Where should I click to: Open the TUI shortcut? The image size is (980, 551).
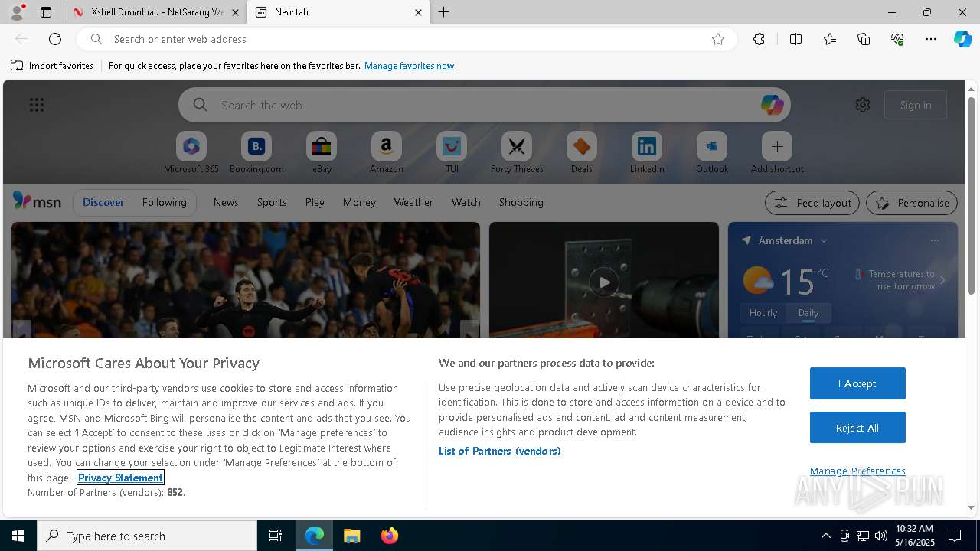452,153
